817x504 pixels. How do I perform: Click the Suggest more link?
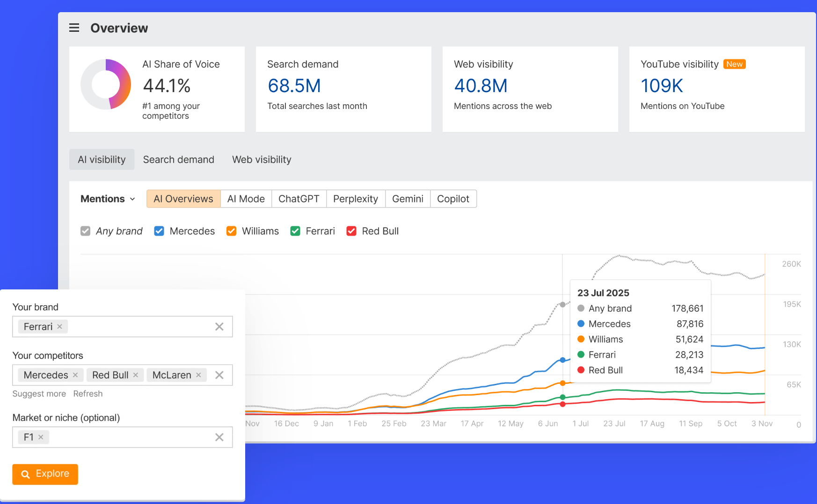coord(39,393)
